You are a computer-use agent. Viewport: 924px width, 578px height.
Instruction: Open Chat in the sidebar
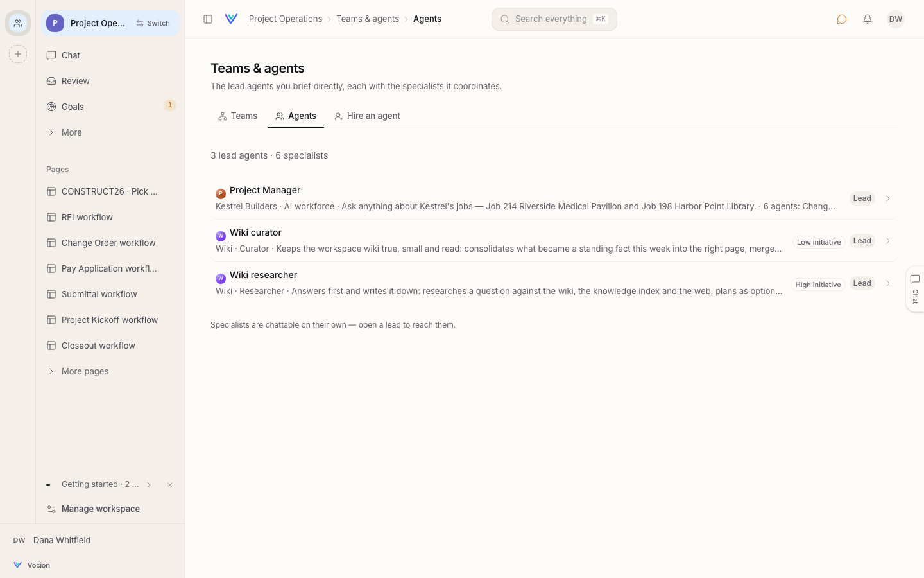[110, 55]
